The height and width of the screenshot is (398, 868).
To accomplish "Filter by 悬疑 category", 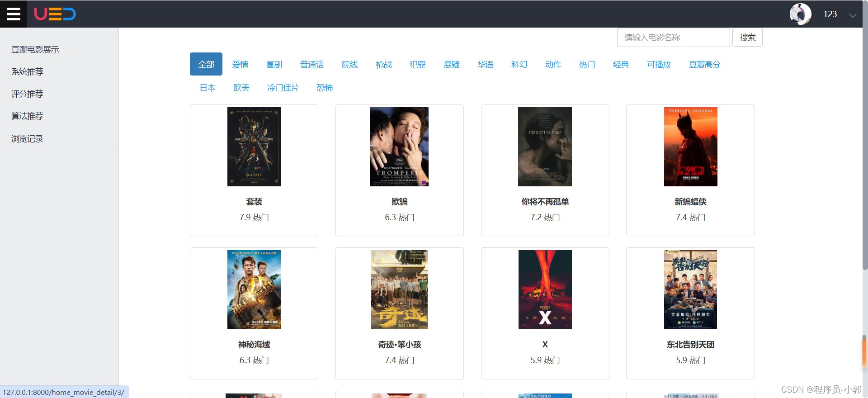I will pos(451,64).
